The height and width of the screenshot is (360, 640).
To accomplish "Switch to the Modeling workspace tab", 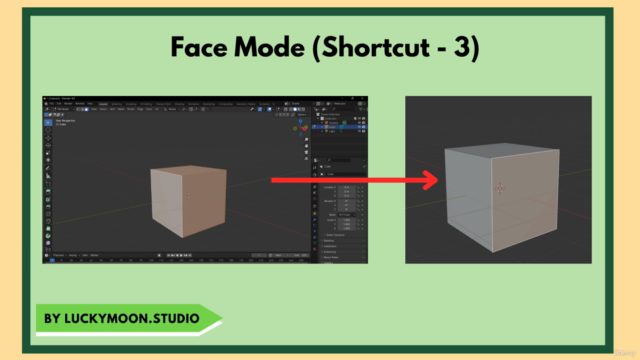I will 117,104.
